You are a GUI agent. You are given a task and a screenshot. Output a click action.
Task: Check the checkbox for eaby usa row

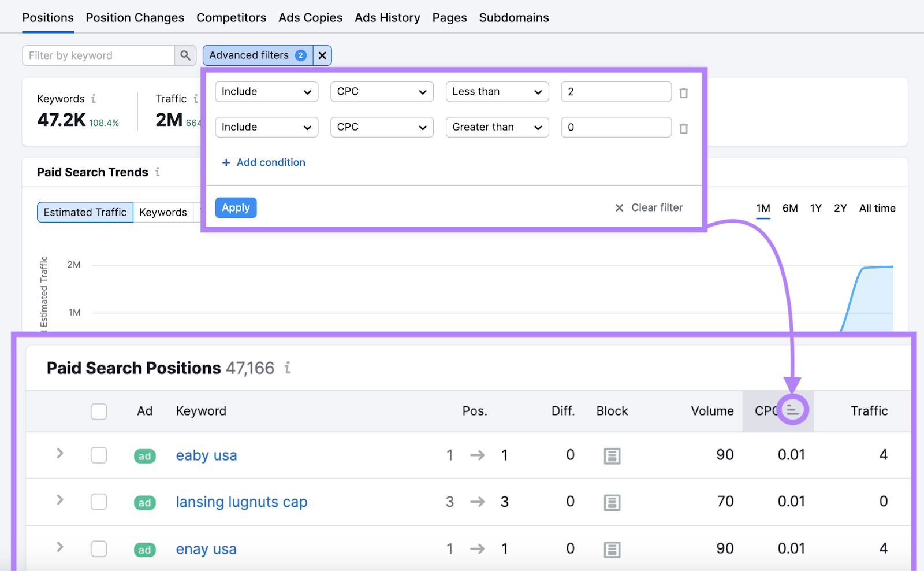tap(99, 455)
